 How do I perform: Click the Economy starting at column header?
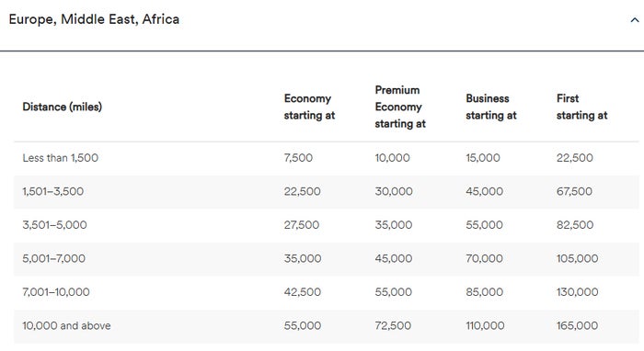tap(309, 107)
